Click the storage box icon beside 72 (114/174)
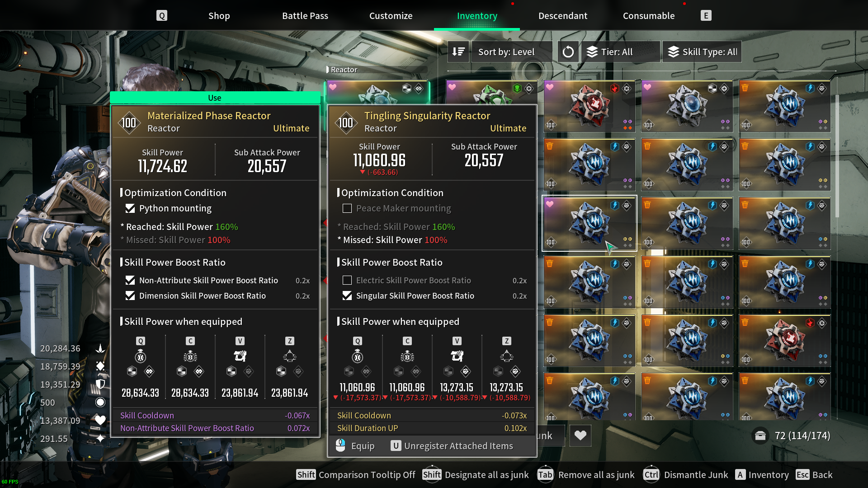This screenshot has height=488, width=868. pyautogui.click(x=760, y=436)
